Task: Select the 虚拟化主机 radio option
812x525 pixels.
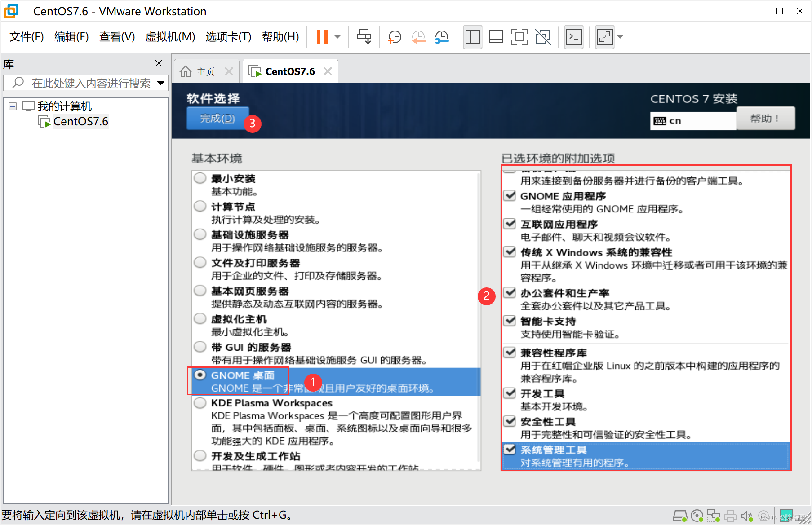Action: pos(200,319)
